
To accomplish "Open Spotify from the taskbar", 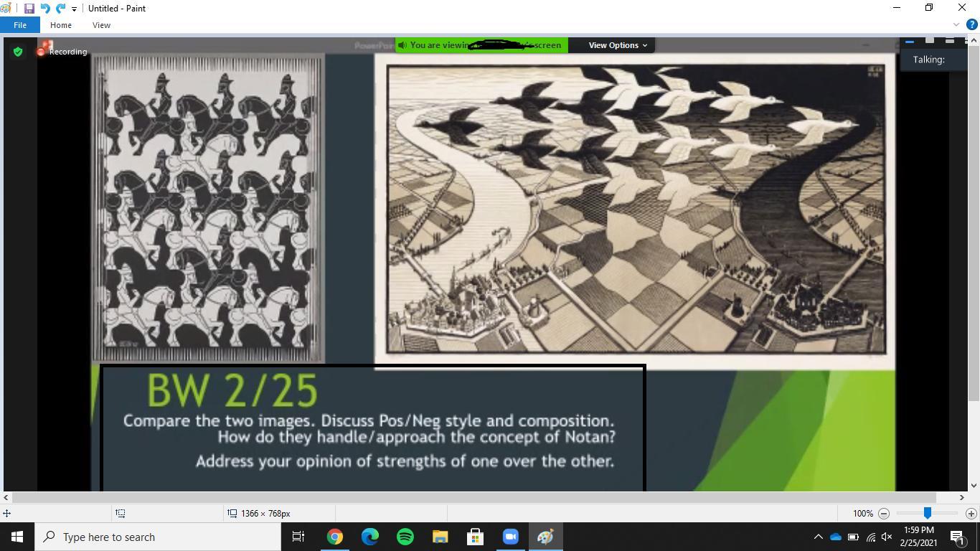I will tap(405, 537).
